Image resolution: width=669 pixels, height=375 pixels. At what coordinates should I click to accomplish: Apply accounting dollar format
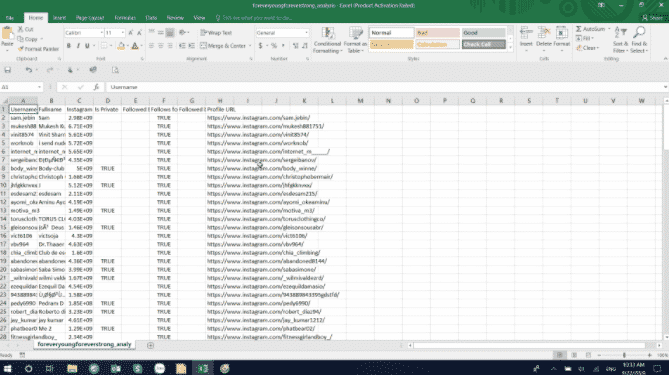point(260,46)
